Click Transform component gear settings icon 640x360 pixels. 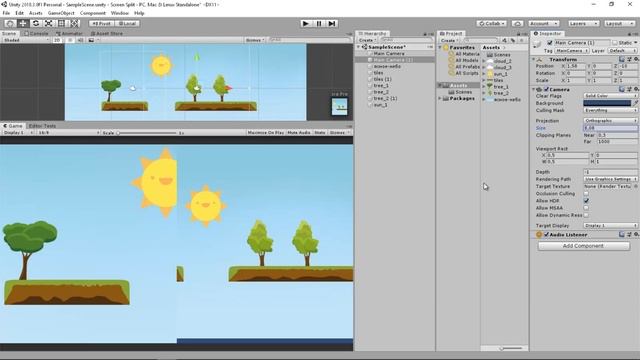636,60
